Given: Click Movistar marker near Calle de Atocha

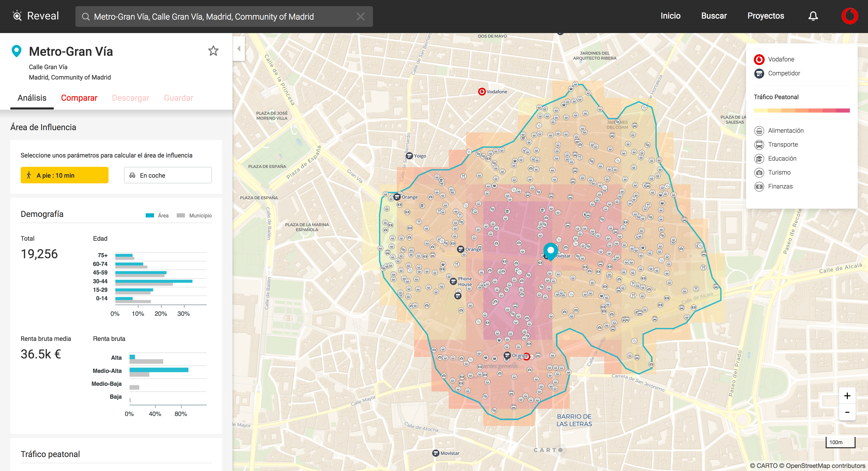Looking at the screenshot, I should point(436,453).
